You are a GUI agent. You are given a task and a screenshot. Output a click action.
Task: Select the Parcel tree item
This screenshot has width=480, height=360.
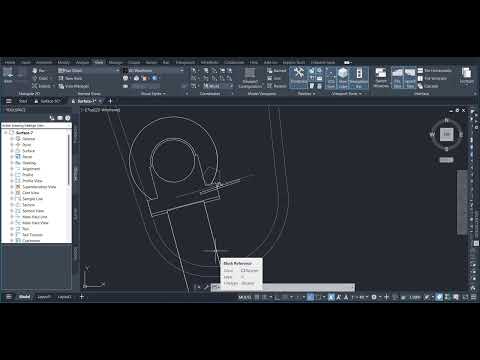point(27,157)
